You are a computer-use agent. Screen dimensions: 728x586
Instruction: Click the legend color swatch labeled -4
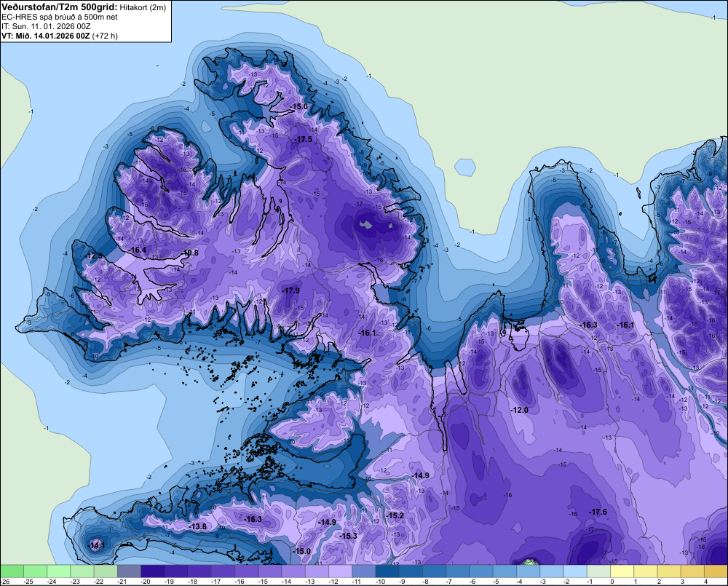(x=528, y=571)
